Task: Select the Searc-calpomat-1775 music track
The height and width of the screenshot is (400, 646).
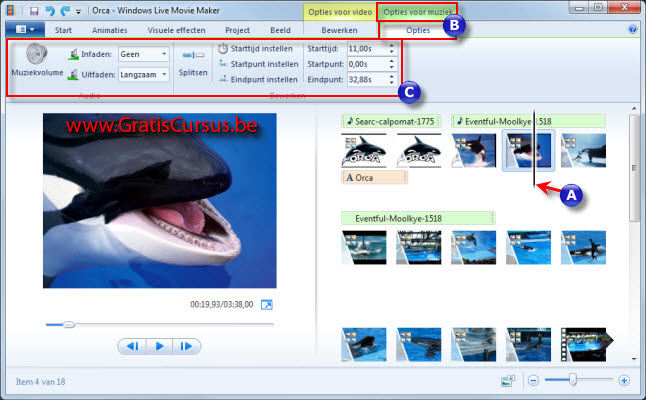Action: tap(391, 121)
